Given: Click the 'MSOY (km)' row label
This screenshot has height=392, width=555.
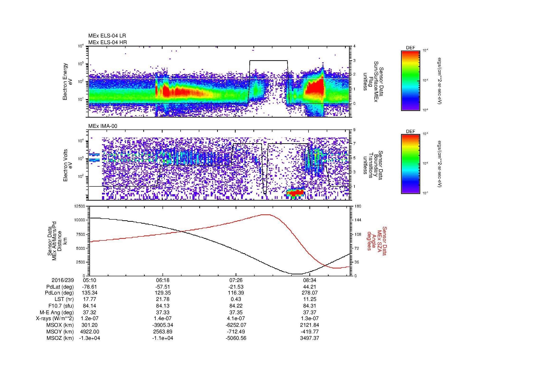Looking at the screenshot, I should coord(60,332).
